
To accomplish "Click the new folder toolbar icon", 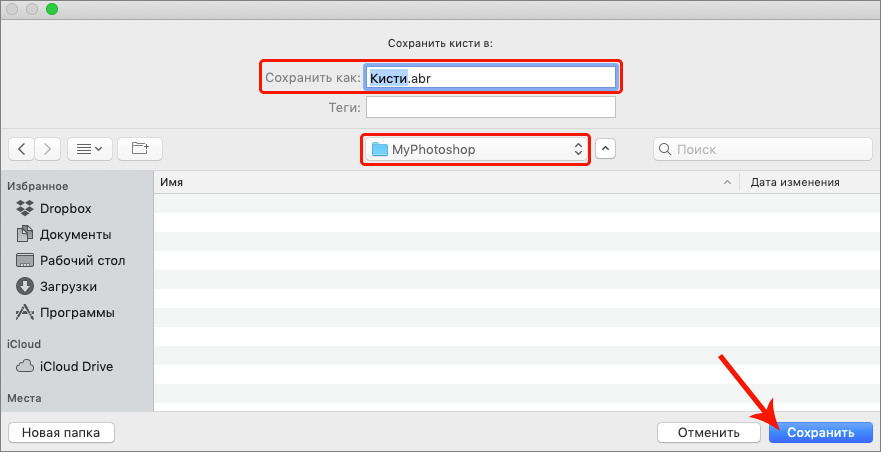I will pos(140,149).
